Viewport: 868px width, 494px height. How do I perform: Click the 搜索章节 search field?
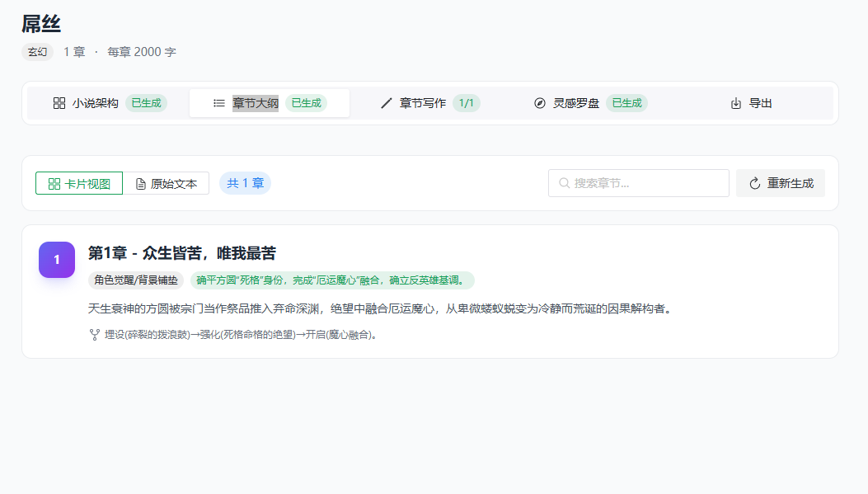point(639,182)
